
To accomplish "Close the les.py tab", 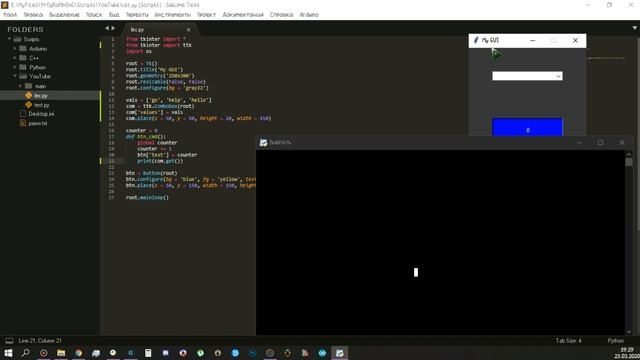I will point(188,29).
